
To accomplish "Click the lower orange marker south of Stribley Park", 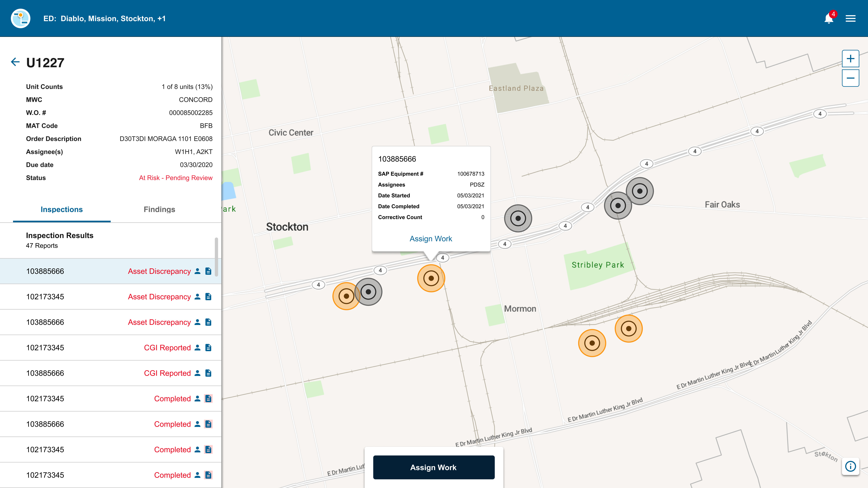I will click(592, 343).
